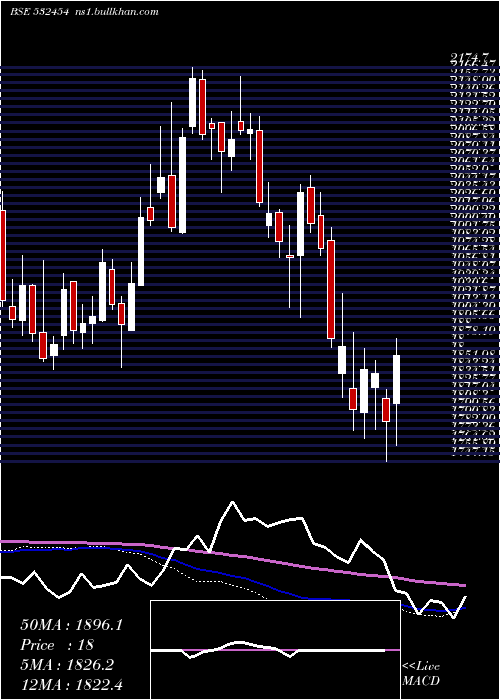Click the highest white candlestick at chart peak

coord(192,102)
